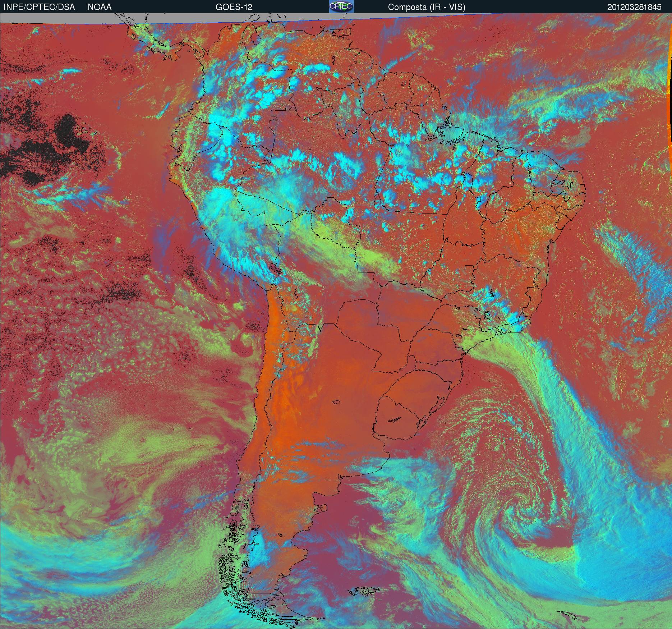Click the 'Composta (IR - VIS)' title text
This screenshot has width=672, height=629.
click(427, 7)
